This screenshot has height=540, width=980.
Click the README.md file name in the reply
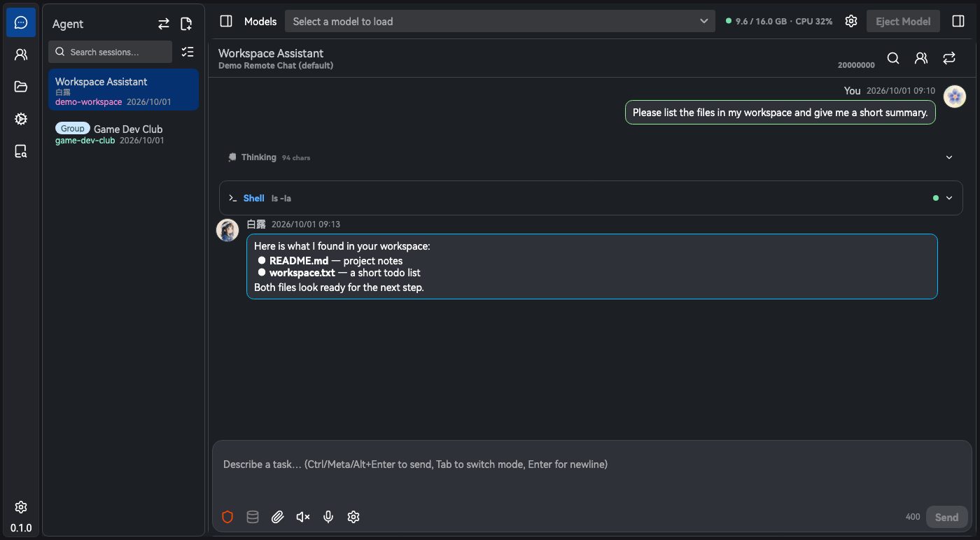pyautogui.click(x=299, y=261)
